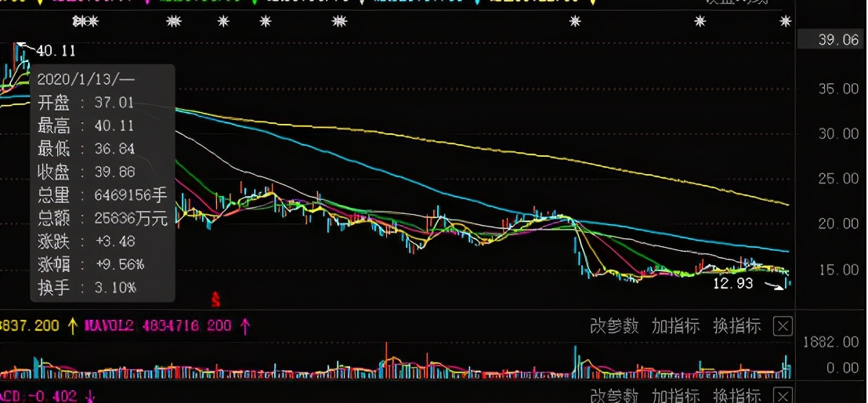
Task: Click the 30.00 price axis label
Action: point(837,133)
